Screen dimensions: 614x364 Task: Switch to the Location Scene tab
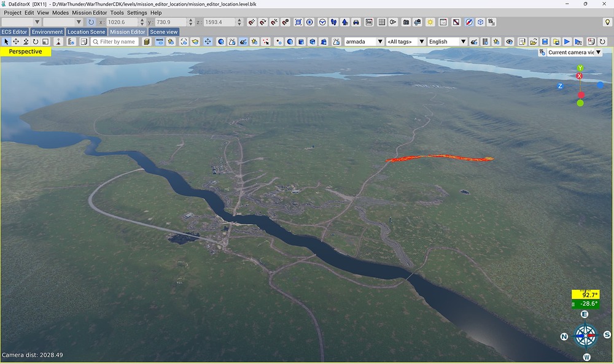point(86,32)
